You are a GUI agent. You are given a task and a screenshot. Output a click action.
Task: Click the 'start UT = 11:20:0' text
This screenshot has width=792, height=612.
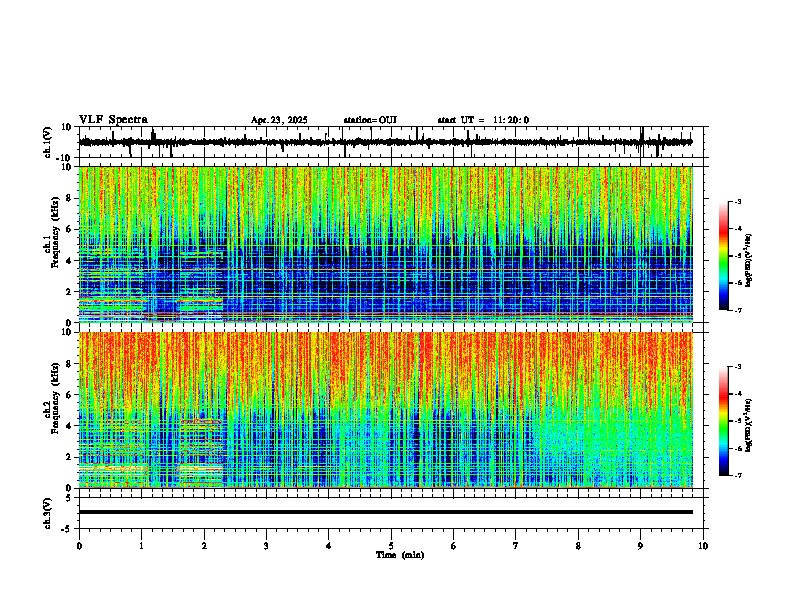tap(483, 120)
